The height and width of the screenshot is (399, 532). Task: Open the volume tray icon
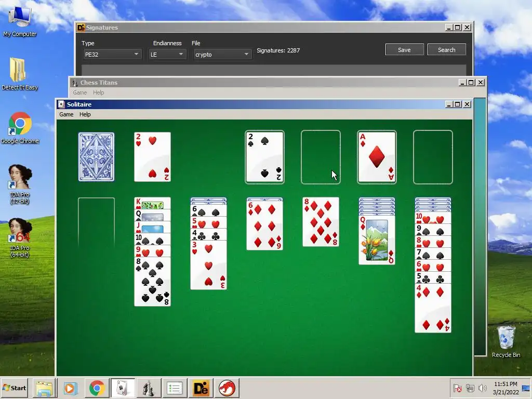pyautogui.click(x=482, y=388)
